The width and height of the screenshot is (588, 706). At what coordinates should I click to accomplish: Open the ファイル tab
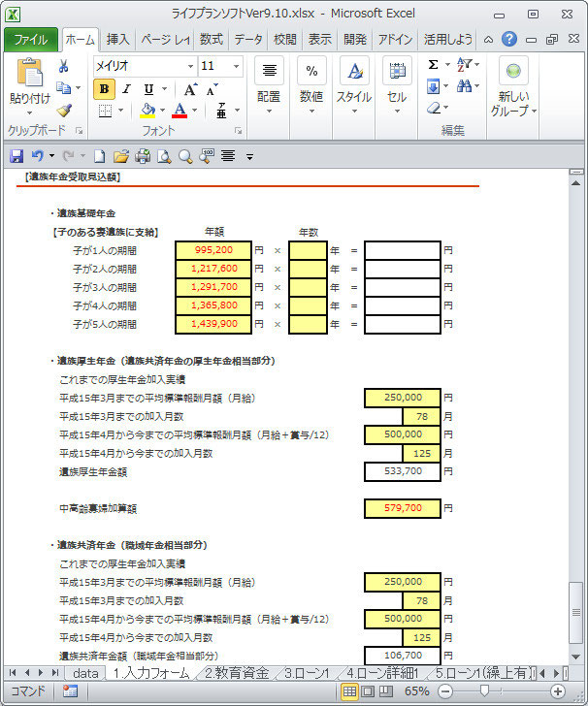click(x=31, y=40)
